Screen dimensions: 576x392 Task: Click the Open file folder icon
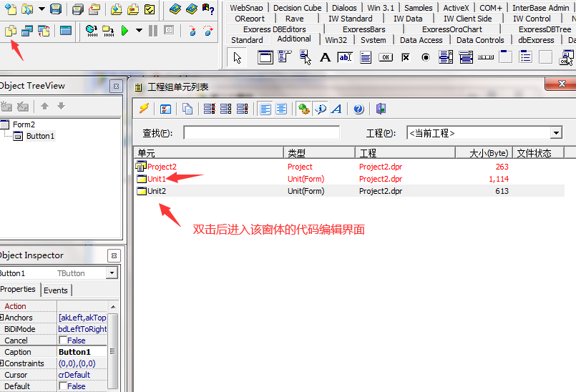click(x=26, y=9)
